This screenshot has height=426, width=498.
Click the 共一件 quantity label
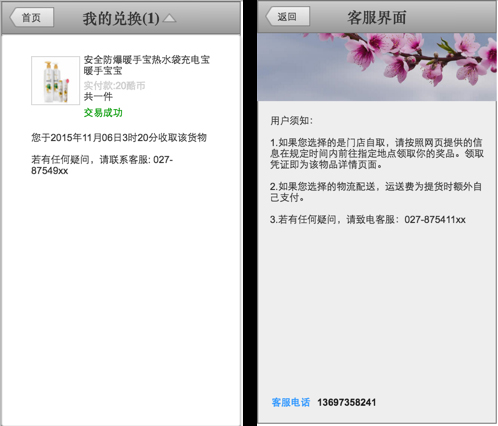click(98, 97)
